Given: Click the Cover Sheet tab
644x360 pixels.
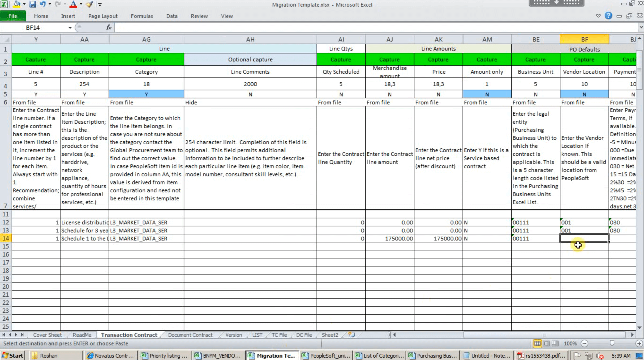Looking at the screenshot, I should point(47,335).
